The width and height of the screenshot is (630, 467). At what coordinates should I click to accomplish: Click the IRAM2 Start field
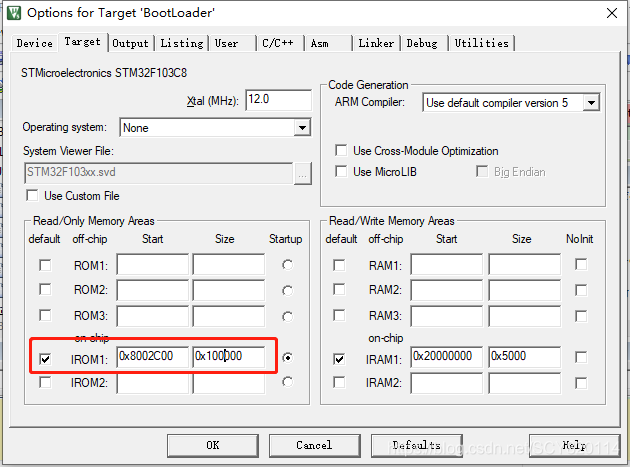point(446,383)
